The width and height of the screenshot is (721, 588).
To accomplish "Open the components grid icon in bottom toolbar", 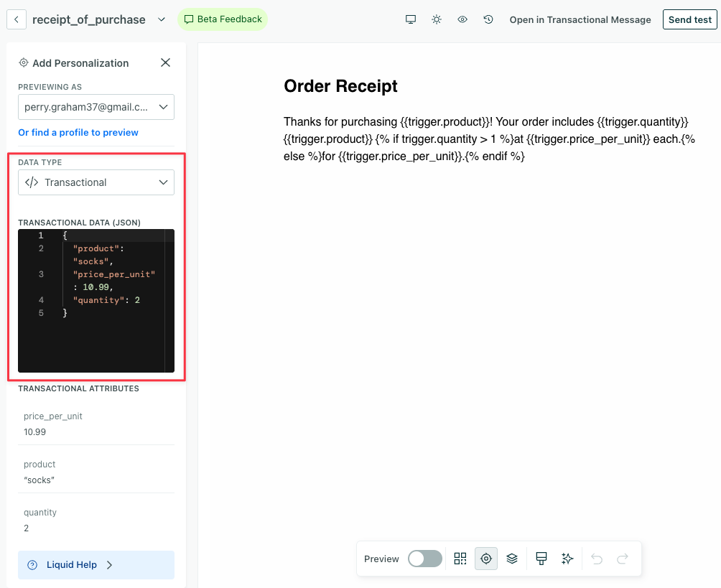I will coord(460,558).
